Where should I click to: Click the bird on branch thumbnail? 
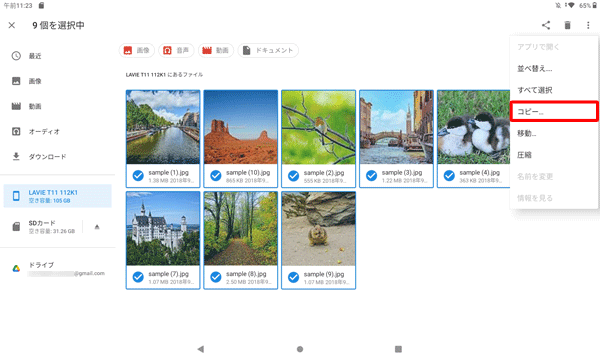tap(318, 127)
